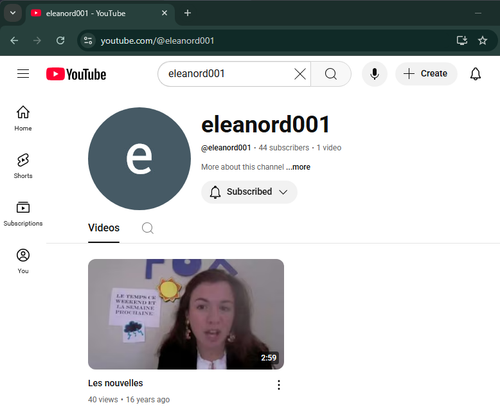This screenshot has height=410, width=500.
Task: Select the Videos tab
Action: (x=104, y=228)
